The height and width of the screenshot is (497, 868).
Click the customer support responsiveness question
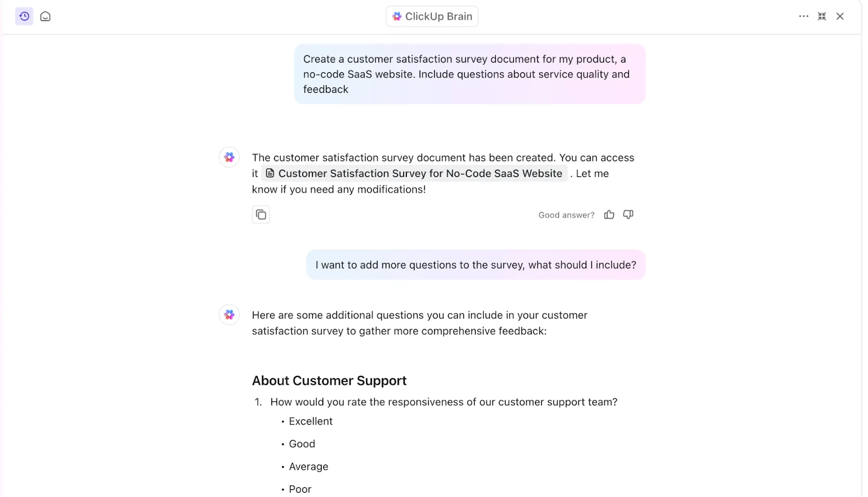(444, 402)
